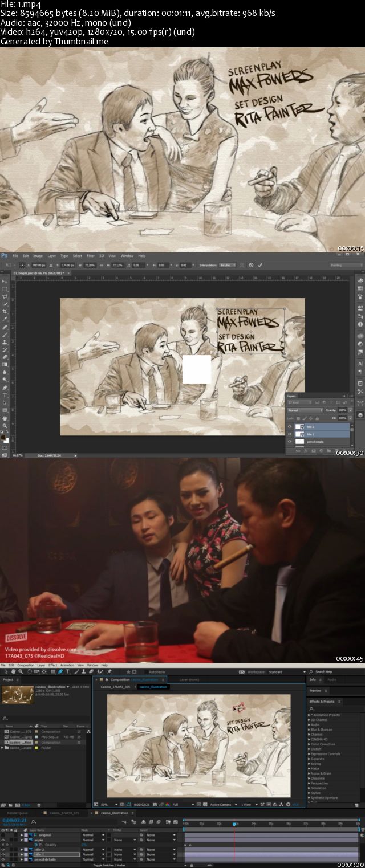This screenshot has width=365, height=868.
Task: Select the Horizontal Type tool in Photoshop
Action: [x=5, y=396]
